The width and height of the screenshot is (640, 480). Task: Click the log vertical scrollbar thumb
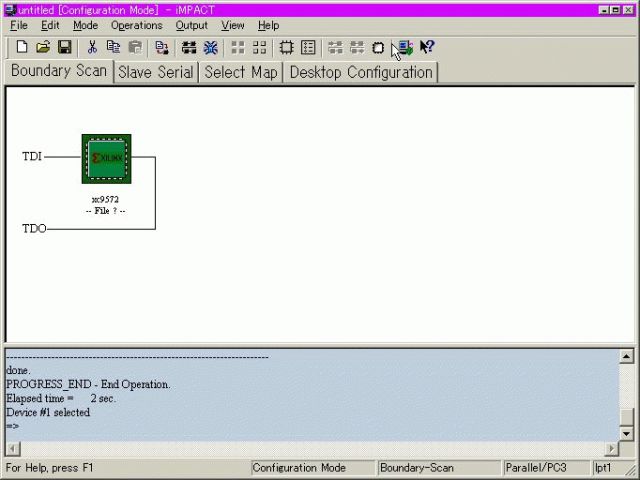pyautogui.click(x=626, y=417)
